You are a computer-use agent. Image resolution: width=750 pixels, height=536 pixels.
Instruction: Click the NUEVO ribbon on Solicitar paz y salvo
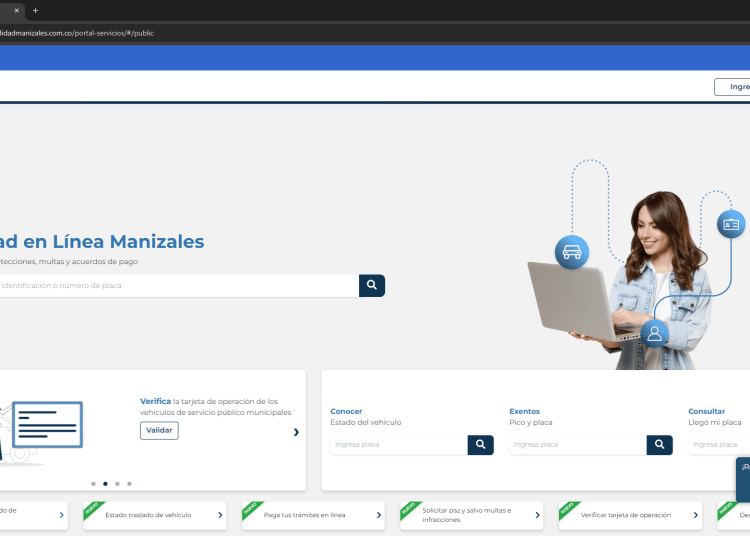click(x=409, y=509)
